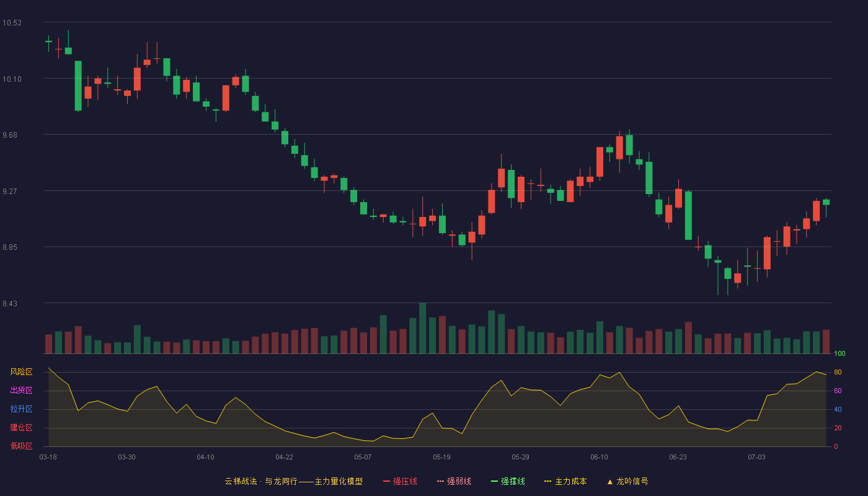This screenshot has width=868, height=496.
Task: Click the 10.52 price axis label
Action: click(12, 23)
